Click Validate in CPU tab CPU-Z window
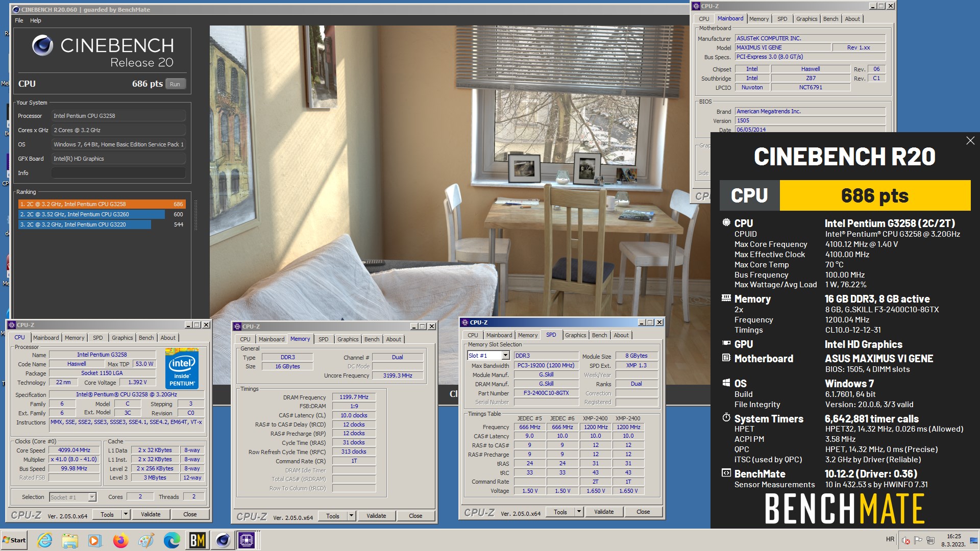The width and height of the screenshot is (980, 551). pos(151,514)
